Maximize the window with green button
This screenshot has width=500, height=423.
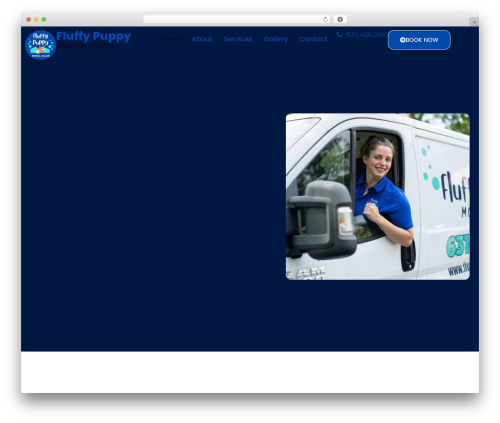click(x=44, y=20)
